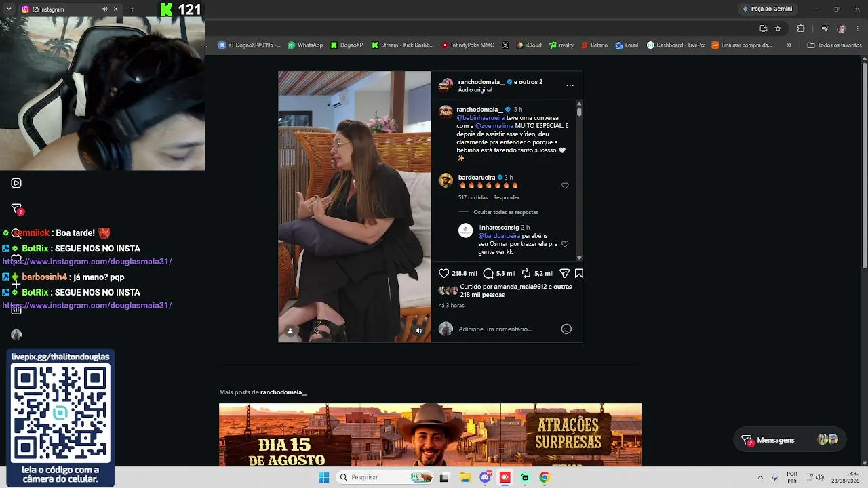
Task: Open the Messages icon in Instagram's sidebar
Action: tap(16, 209)
